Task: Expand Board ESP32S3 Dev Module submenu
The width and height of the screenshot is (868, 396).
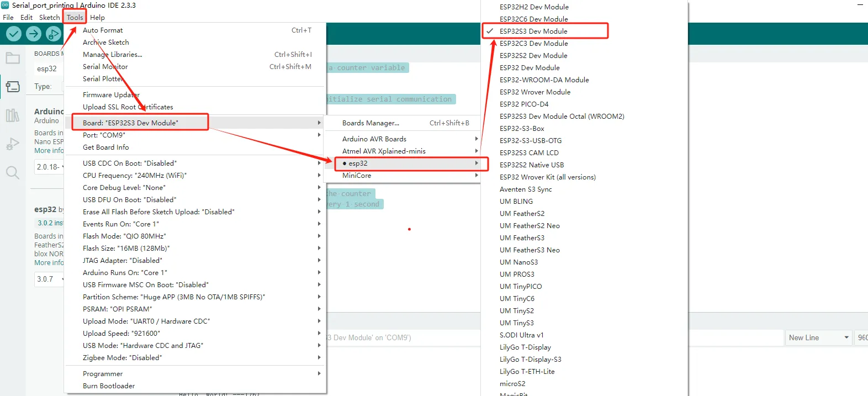Action: click(x=195, y=123)
